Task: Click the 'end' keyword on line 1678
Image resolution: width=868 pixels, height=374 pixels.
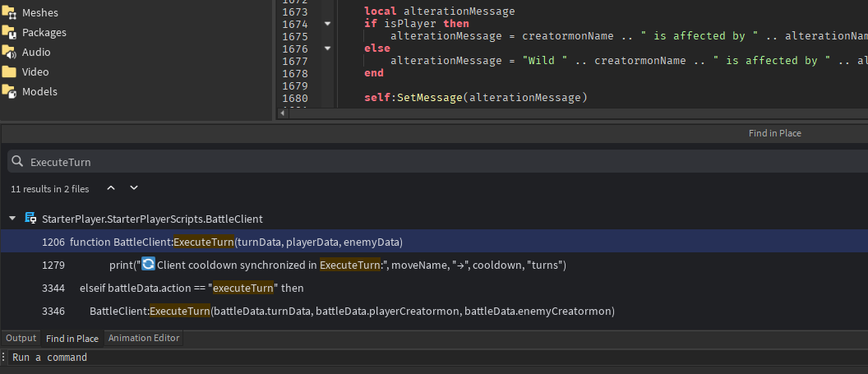Action: [374, 73]
